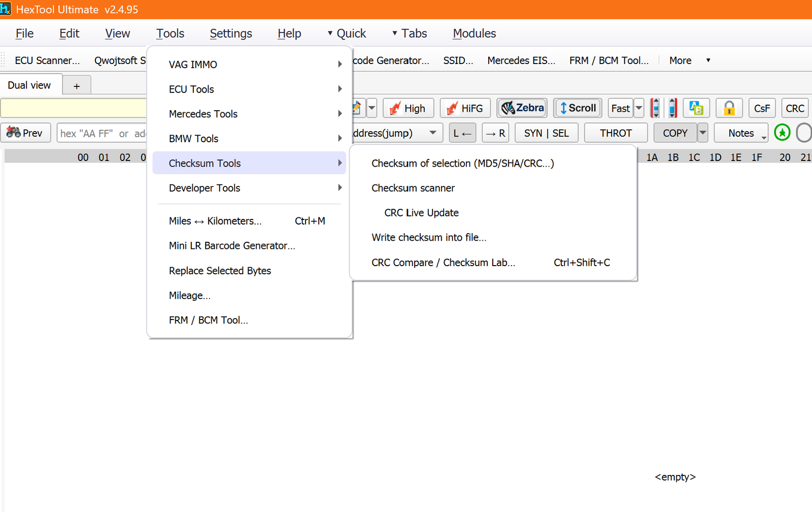The height and width of the screenshot is (512, 812).
Task: Open the COPY dropdown arrow
Action: (703, 133)
